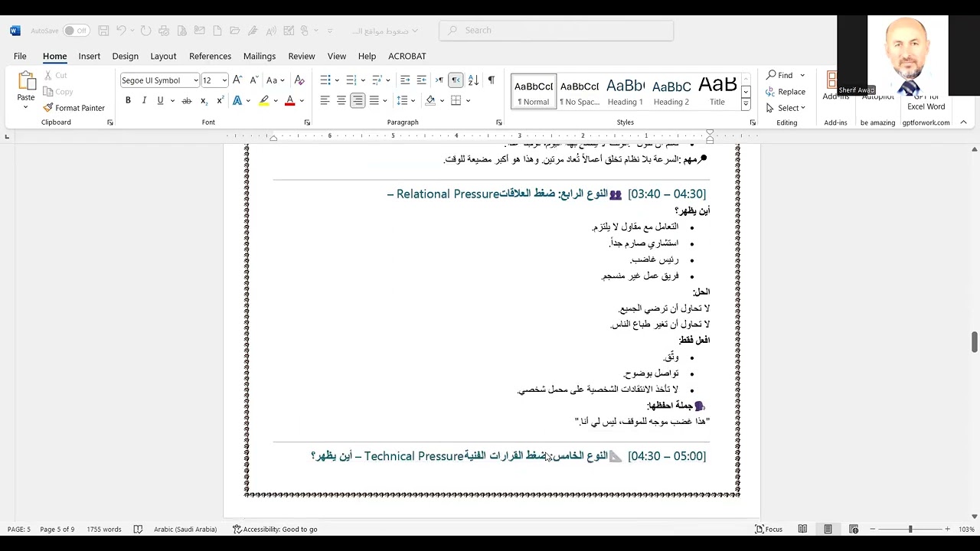The height and width of the screenshot is (551, 980).
Task: Apply the Heading 1 style
Action: tap(626, 91)
